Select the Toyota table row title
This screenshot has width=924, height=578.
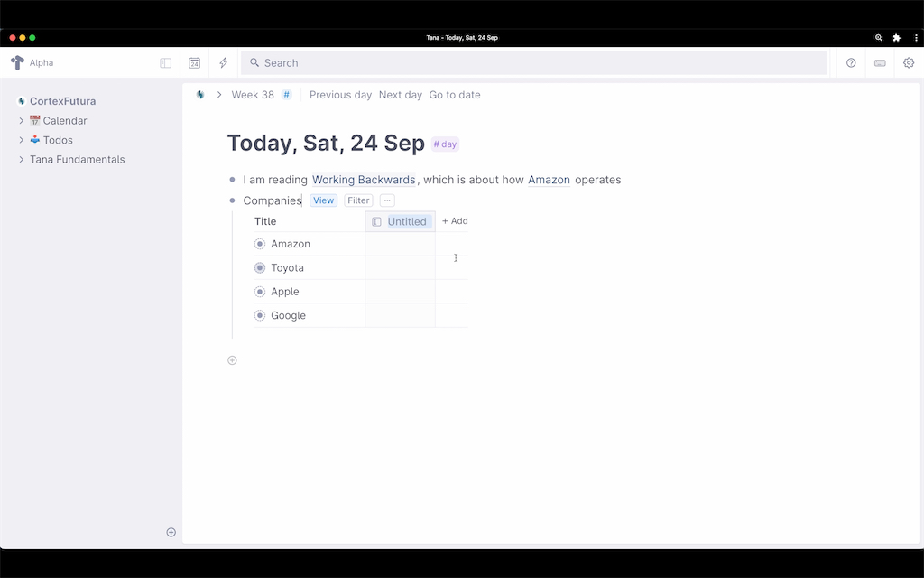288,268
